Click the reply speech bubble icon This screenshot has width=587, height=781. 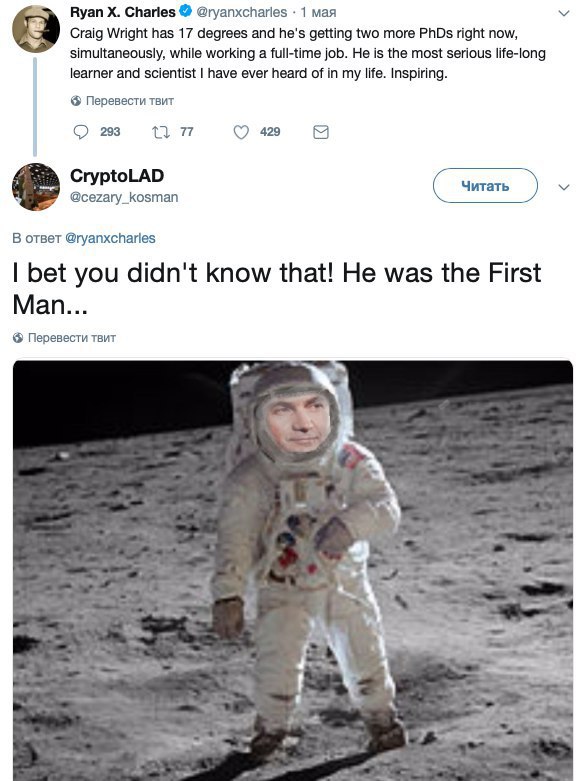pyautogui.click(x=81, y=132)
